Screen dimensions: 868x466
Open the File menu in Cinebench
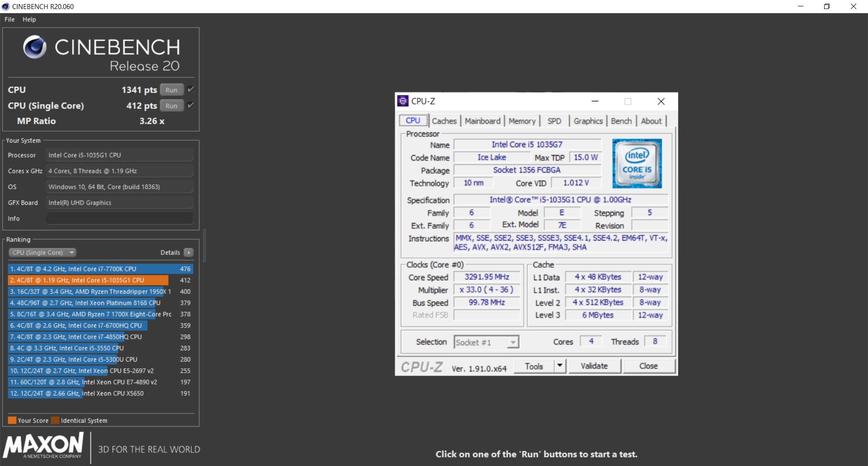pos(9,19)
